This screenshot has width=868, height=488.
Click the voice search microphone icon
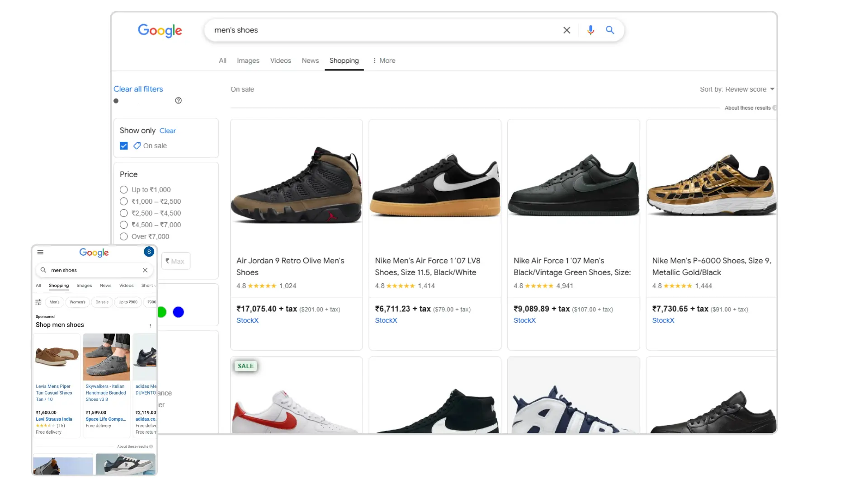pyautogui.click(x=590, y=30)
